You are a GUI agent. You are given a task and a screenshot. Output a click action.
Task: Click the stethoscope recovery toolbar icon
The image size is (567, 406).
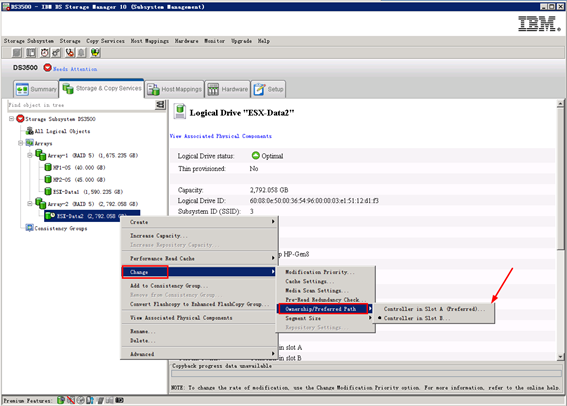[x=69, y=53]
